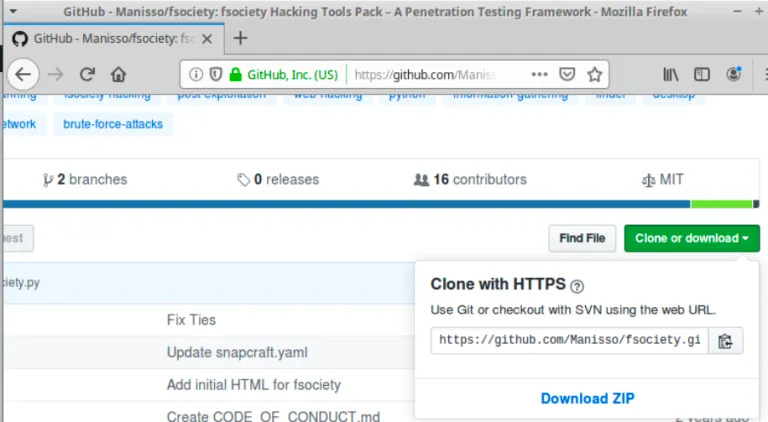Show tracking protection shield info
This screenshot has width=768, height=422.
click(216, 74)
